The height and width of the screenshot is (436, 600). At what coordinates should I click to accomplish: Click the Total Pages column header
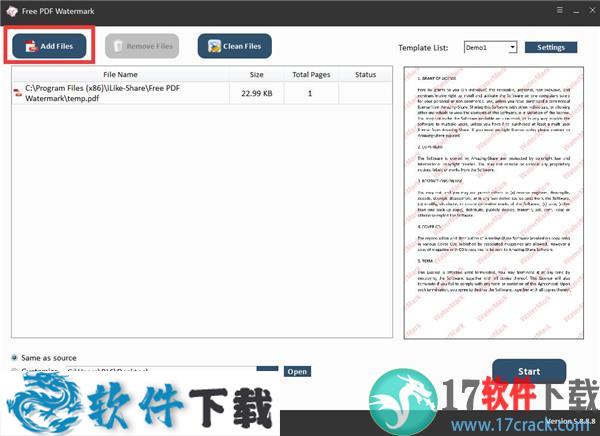click(x=310, y=74)
